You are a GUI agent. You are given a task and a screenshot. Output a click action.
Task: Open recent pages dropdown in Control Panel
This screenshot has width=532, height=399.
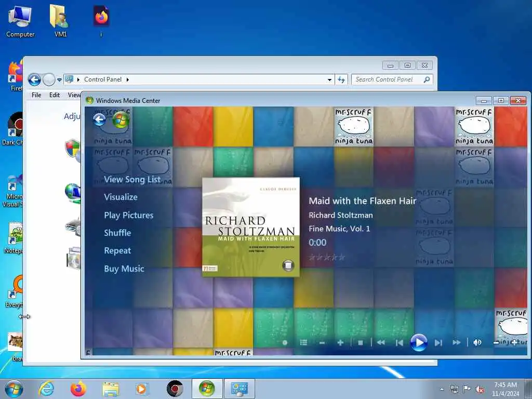pos(59,79)
